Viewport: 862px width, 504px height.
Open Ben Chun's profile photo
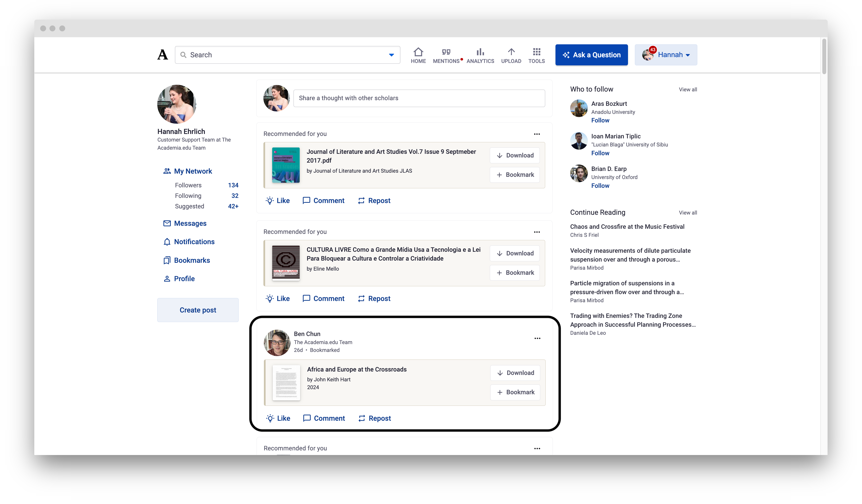coord(277,343)
